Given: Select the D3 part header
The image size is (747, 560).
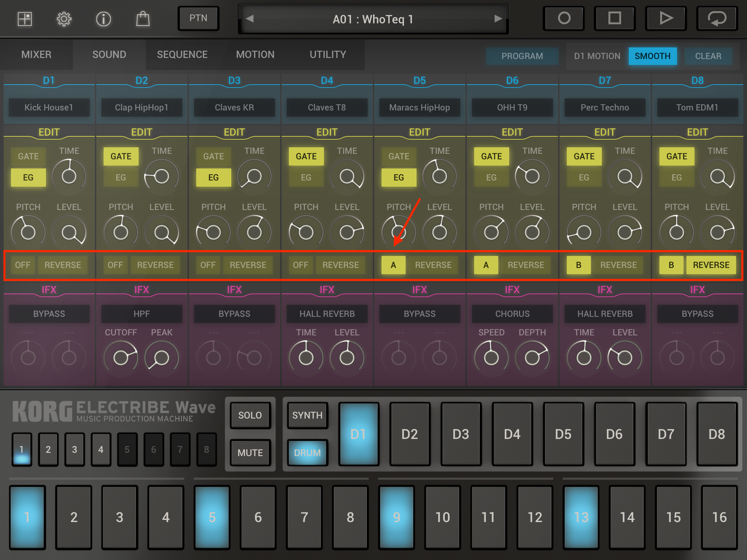Looking at the screenshot, I should coord(234,80).
